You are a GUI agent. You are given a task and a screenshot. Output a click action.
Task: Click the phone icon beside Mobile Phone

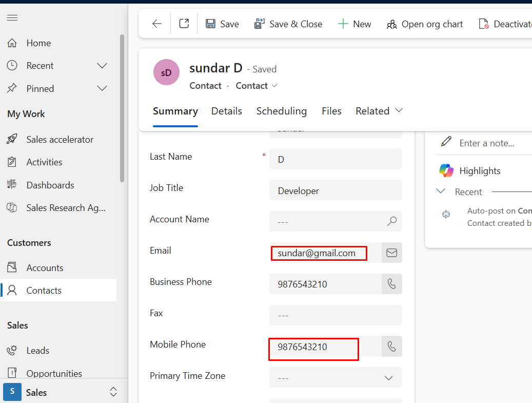pyautogui.click(x=392, y=347)
